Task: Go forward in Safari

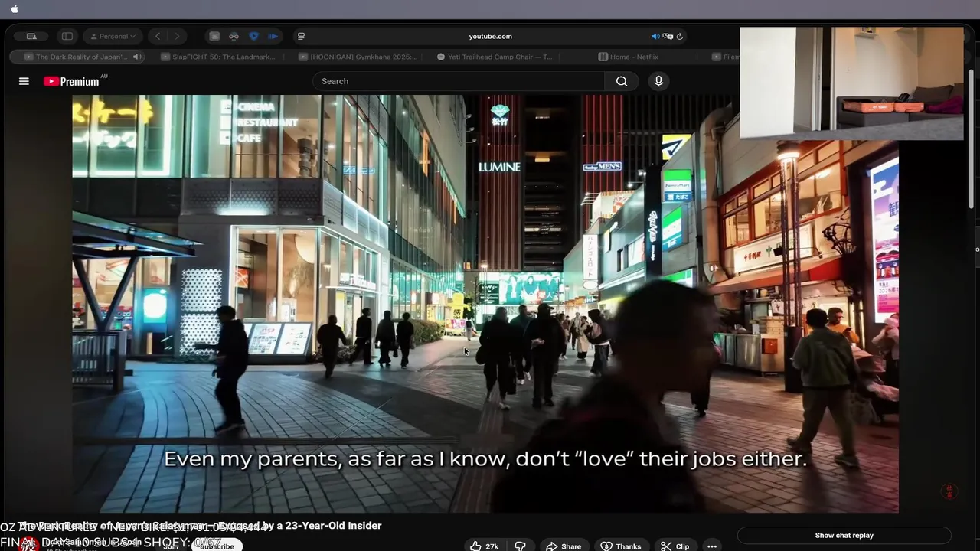Action: click(x=177, y=36)
